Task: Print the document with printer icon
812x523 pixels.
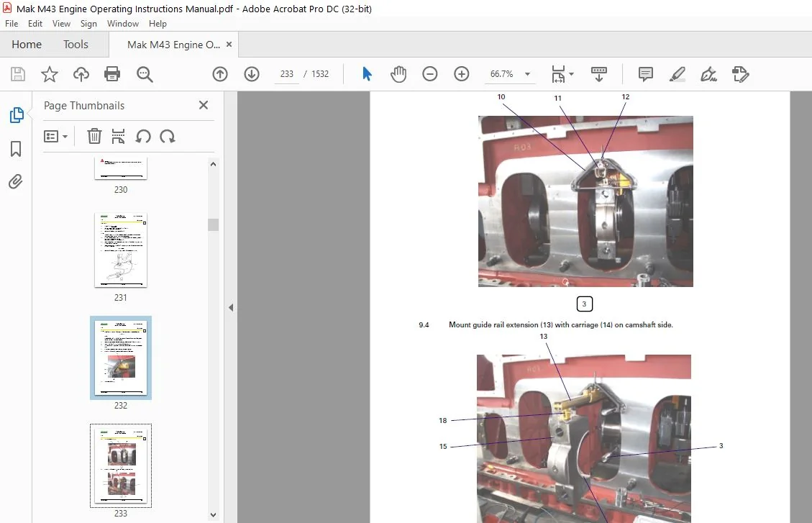Action: click(112, 74)
